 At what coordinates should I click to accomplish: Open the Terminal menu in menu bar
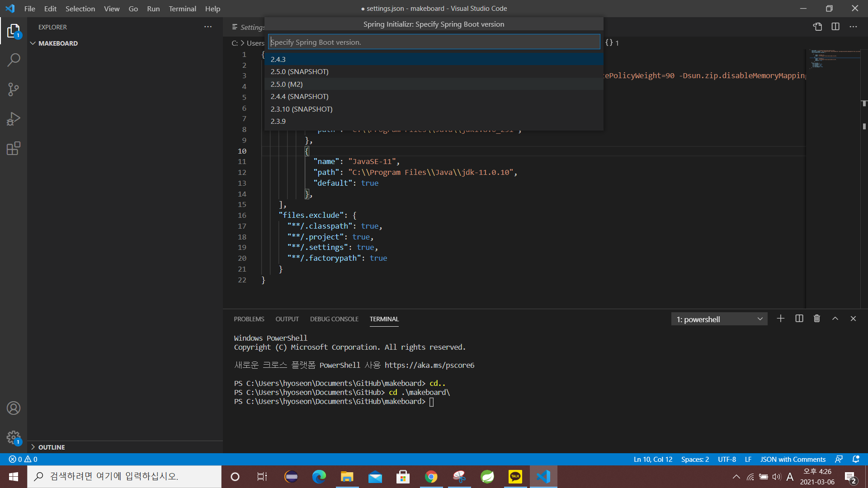[182, 9]
